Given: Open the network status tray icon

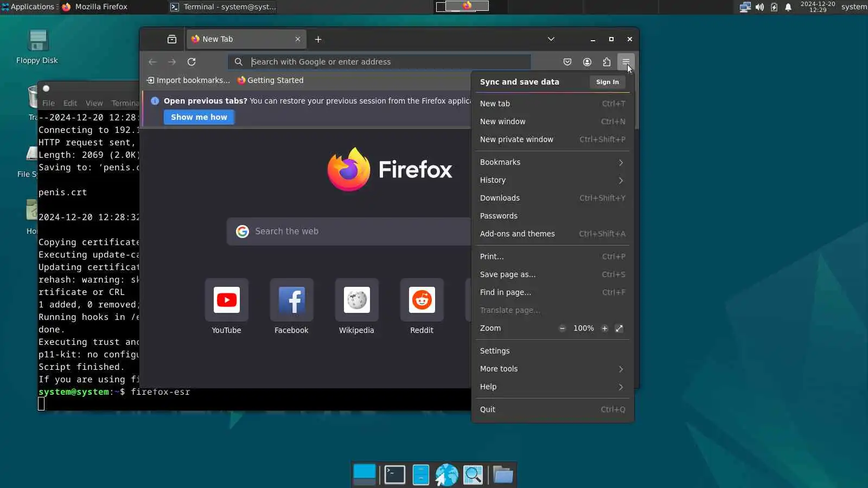Looking at the screenshot, I should pos(745,7).
